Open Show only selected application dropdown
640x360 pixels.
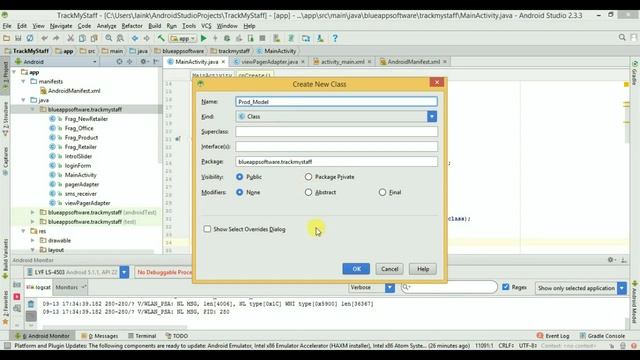pos(622,288)
